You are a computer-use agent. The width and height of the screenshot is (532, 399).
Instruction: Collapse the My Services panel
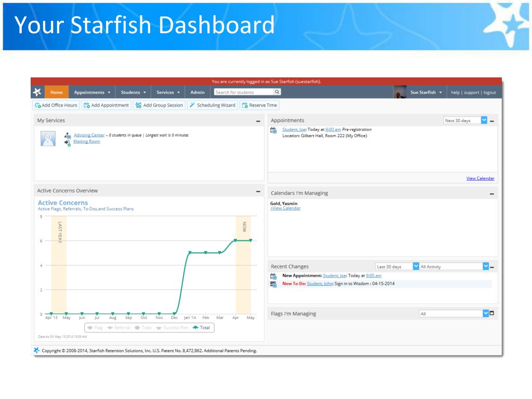(x=258, y=121)
